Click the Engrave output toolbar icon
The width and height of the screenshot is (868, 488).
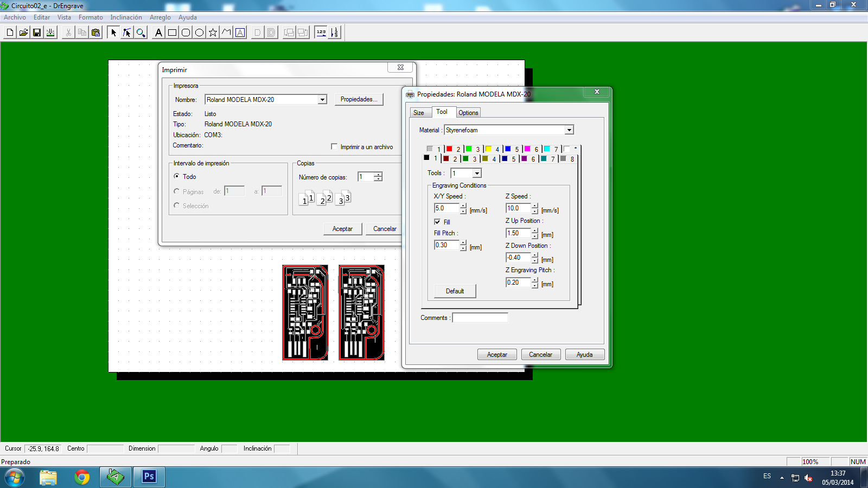click(x=50, y=33)
